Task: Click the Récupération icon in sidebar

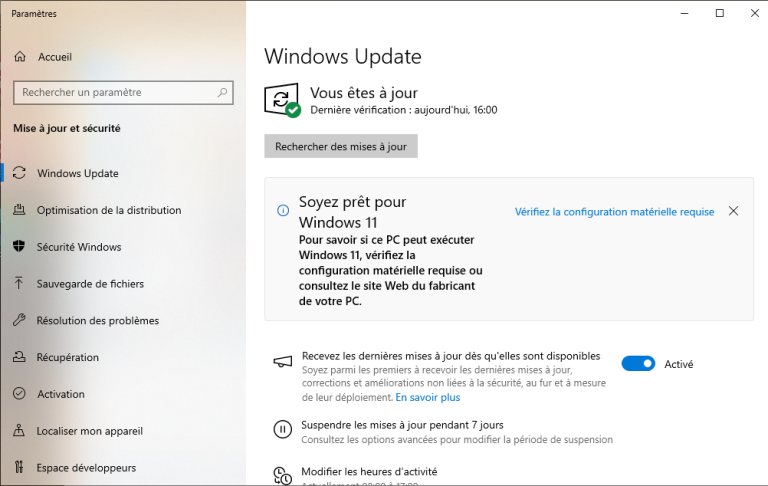Action: pyautogui.click(x=19, y=357)
